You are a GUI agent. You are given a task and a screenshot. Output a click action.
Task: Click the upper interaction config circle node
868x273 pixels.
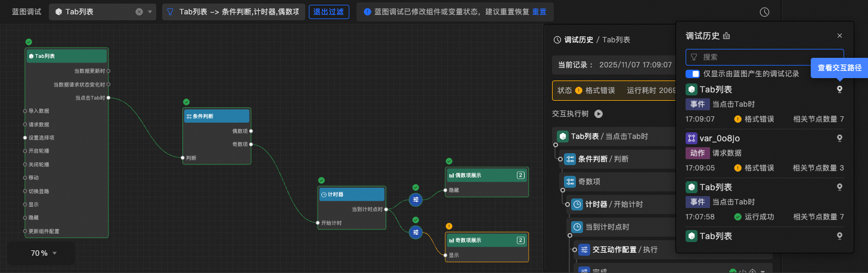pos(416,199)
